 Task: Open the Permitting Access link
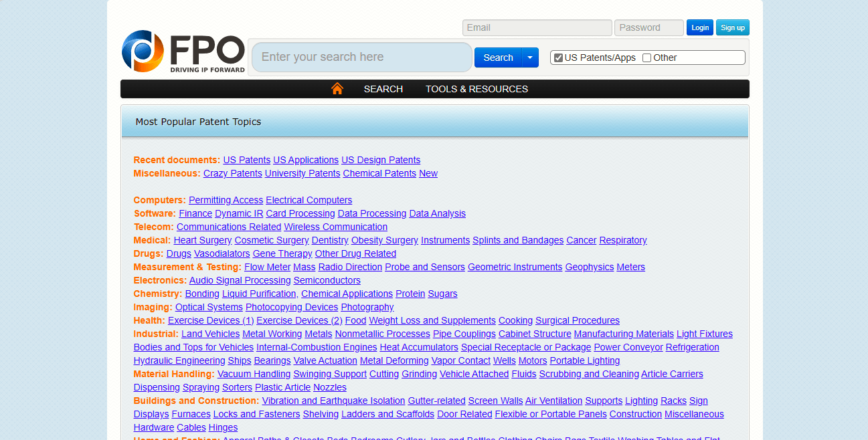click(x=226, y=200)
